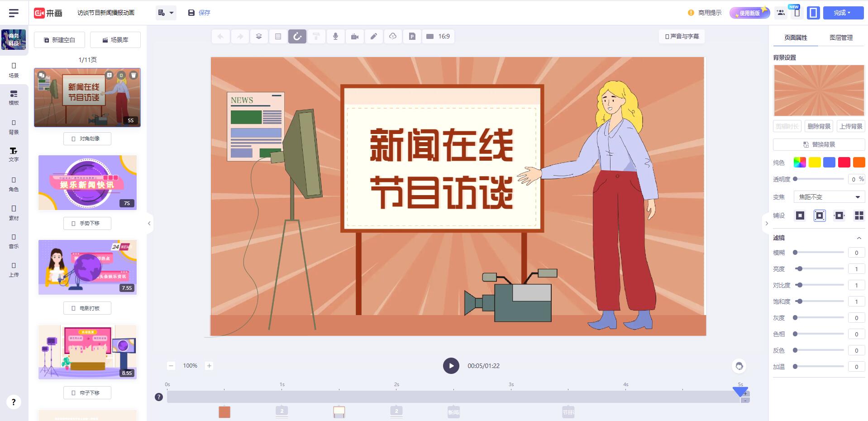Screen dimensions: 868x421
Task: Open the clapperboard transition selector
Action: [x=87, y=308]
